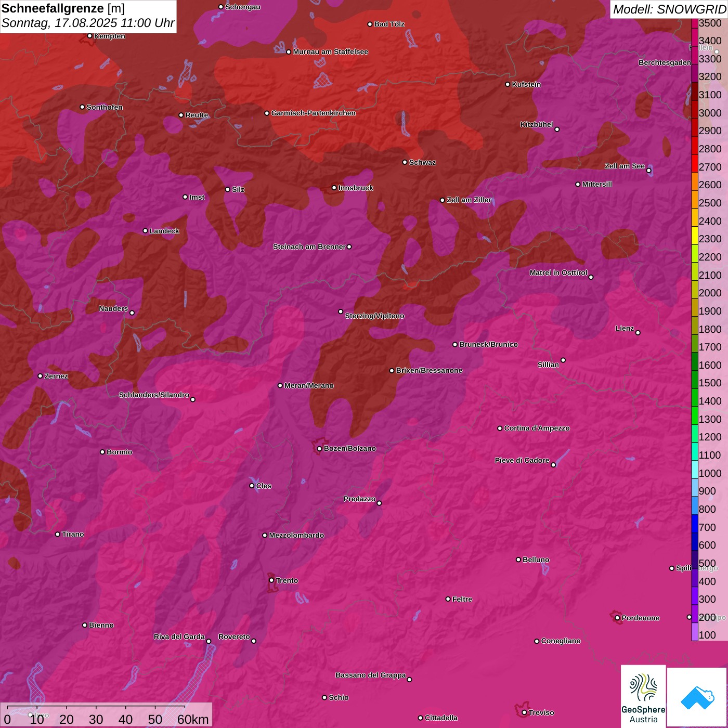This screenshot has height=728, width=728.
Task: Click the Matrei in Osttirol label
Action: pyautogui.click(x=558, y=272)
